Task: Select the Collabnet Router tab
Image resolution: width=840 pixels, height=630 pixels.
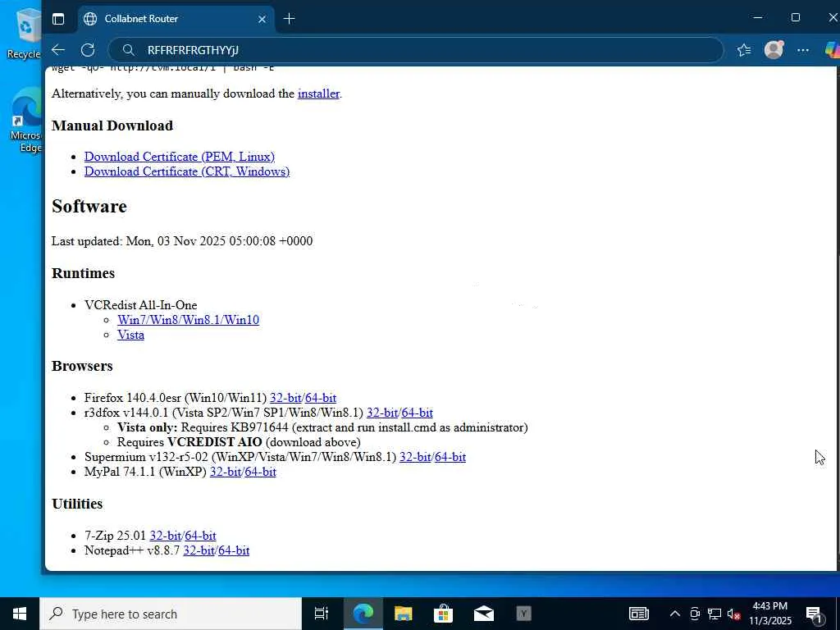Action: pos(176,19)
